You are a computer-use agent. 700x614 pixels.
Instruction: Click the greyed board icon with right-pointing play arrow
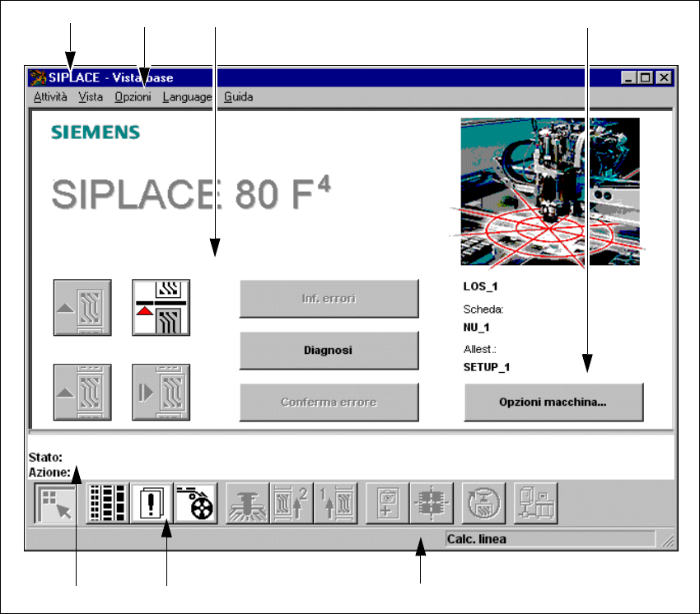tap(161, 393)
